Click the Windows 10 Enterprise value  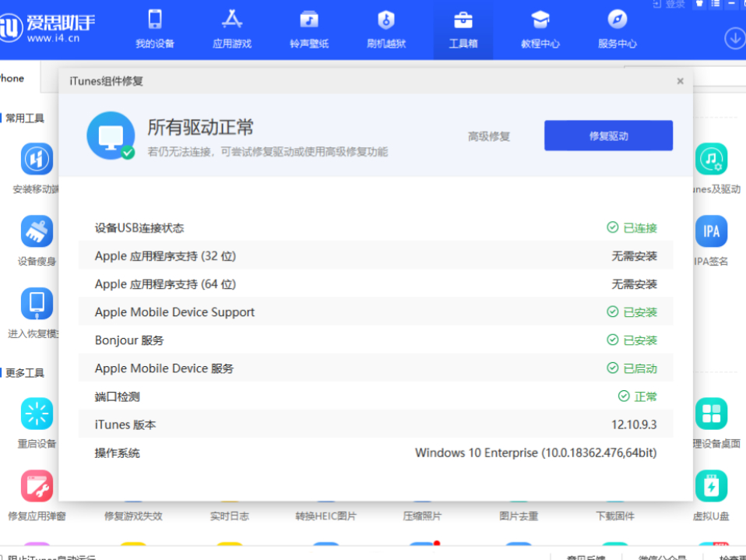[536, 453]
